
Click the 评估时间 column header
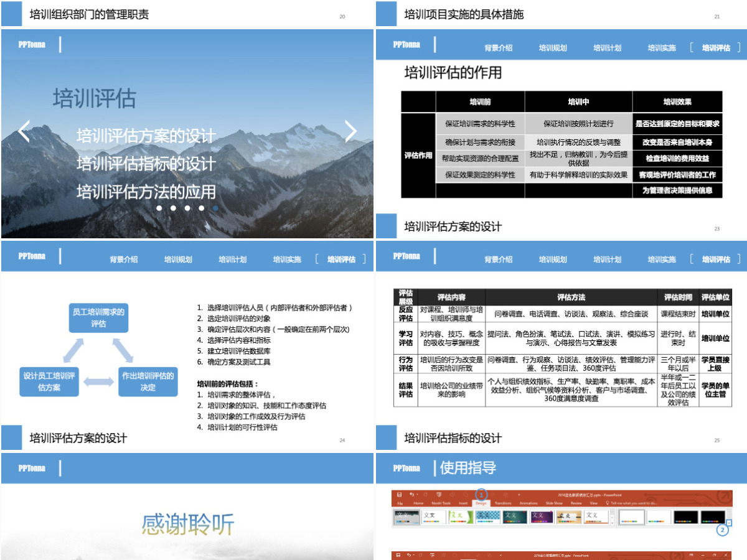tap(678, 297)
